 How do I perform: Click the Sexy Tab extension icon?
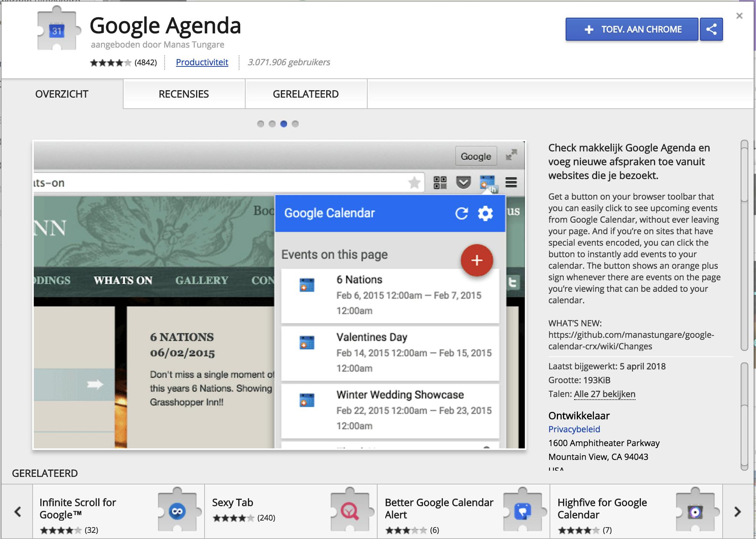click(x=350, y=511)
